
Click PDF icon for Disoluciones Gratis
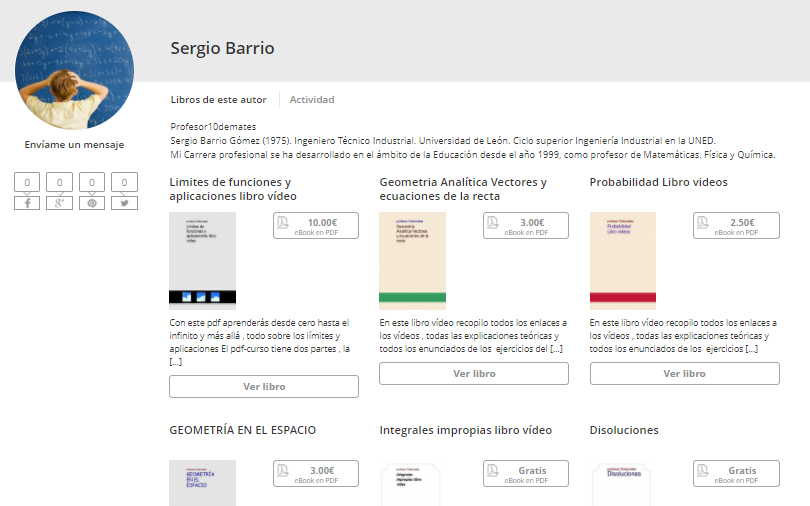click(703, 470)
